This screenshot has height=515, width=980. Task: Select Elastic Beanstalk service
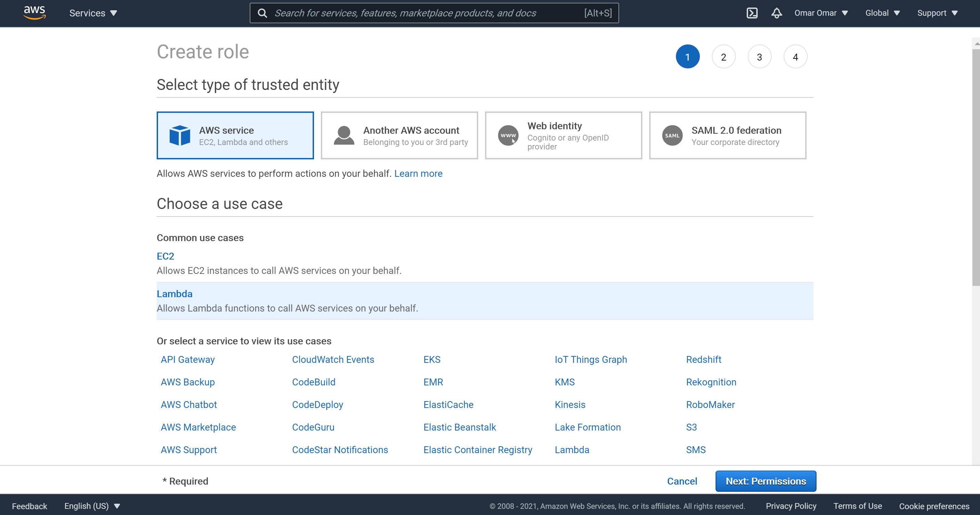click(460, 427)
